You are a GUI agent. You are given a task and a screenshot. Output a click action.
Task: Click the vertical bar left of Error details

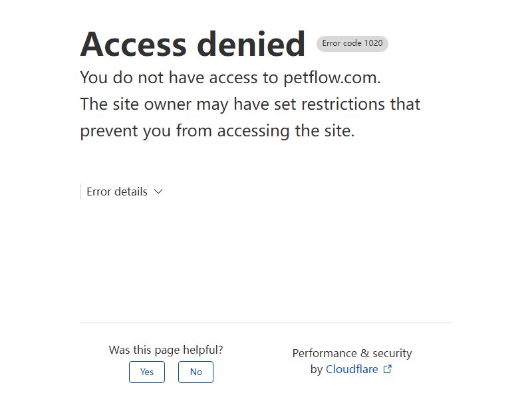click(80, 192)
